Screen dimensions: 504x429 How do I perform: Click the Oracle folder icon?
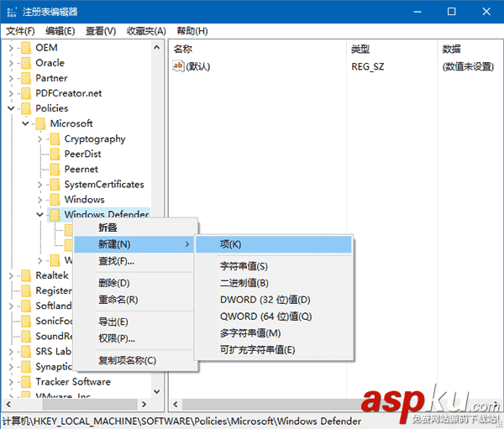point(26,63)
